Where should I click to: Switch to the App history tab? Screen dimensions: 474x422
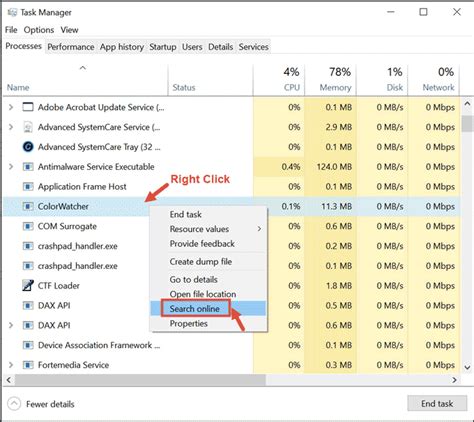click(x=122, y=47)
